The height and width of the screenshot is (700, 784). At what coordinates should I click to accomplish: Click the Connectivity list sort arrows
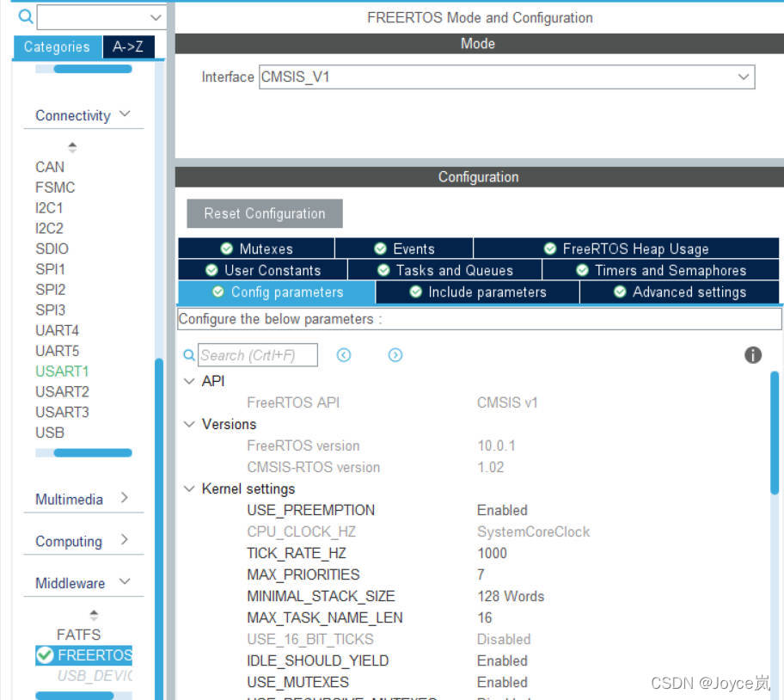[x=72, y=147]
